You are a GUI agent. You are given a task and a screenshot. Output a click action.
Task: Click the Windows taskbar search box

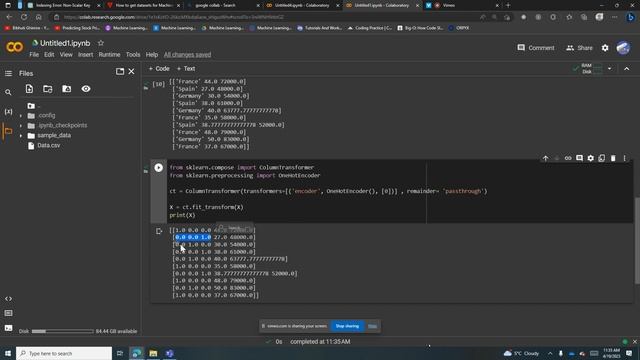[x=64, y=353]
